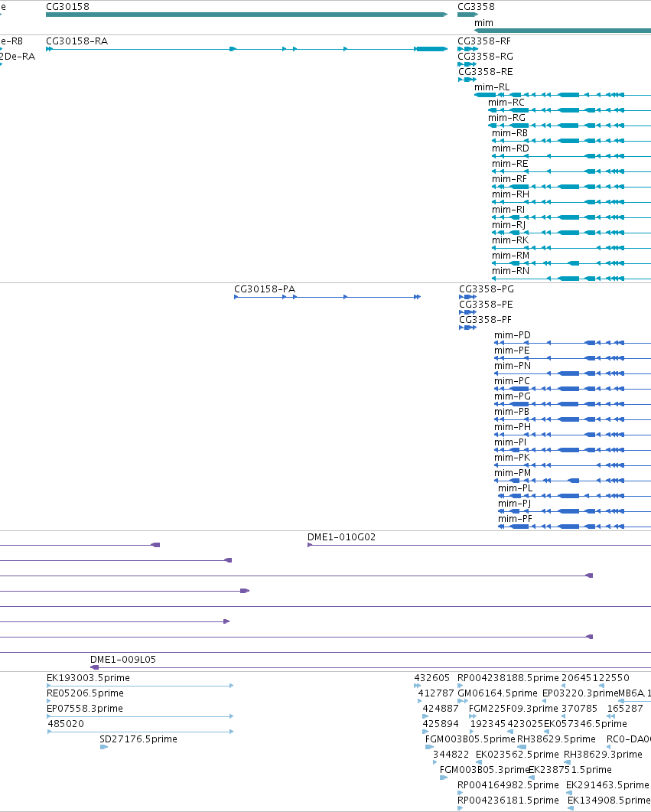Click the thick last exon of CG30158-RA
The width and height of the screenshot is (651, 812).
click(x=431, y=49)
